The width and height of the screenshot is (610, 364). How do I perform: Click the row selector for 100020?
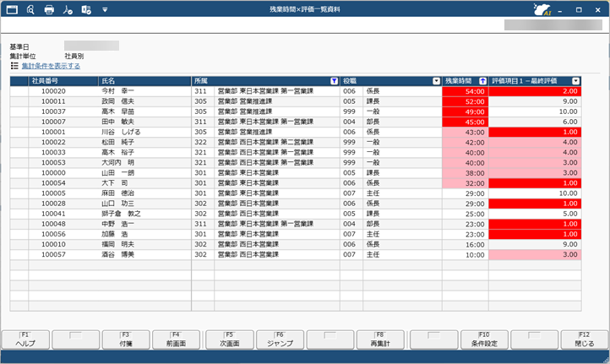pyautogui.click(x=19, y=91)
